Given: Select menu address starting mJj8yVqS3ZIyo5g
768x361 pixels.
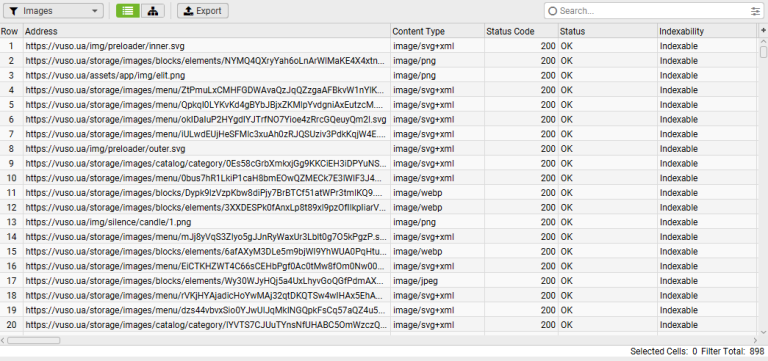Looking at the screenshot, I should click(207, 237).
